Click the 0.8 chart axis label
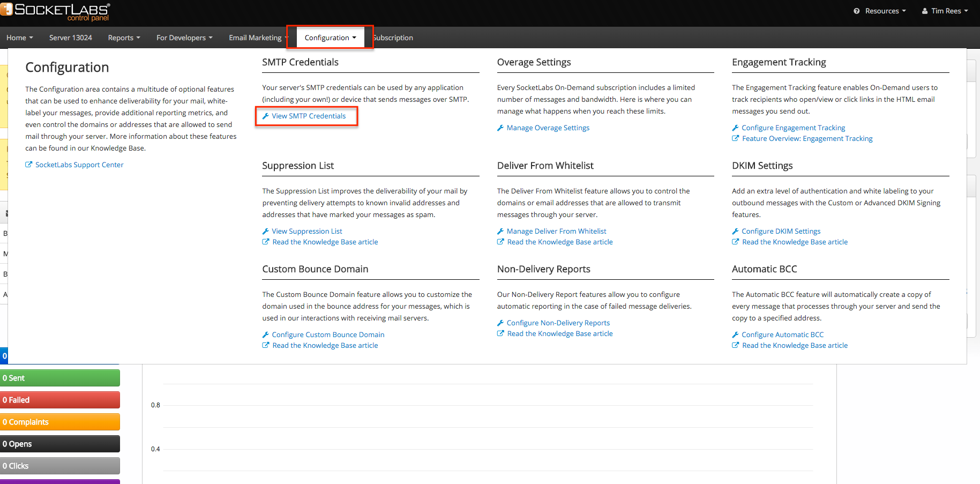This screenshot has width=980, height=484. point(155,405)
